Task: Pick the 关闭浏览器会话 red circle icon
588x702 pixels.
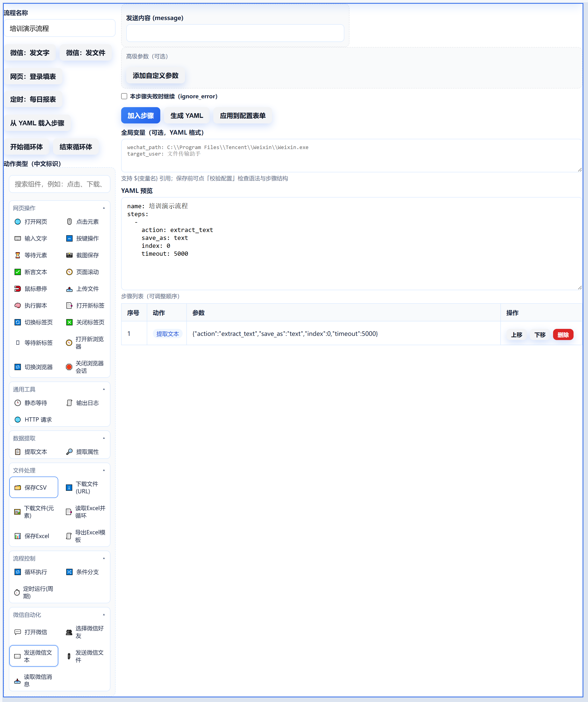Action: pos(69,367)
